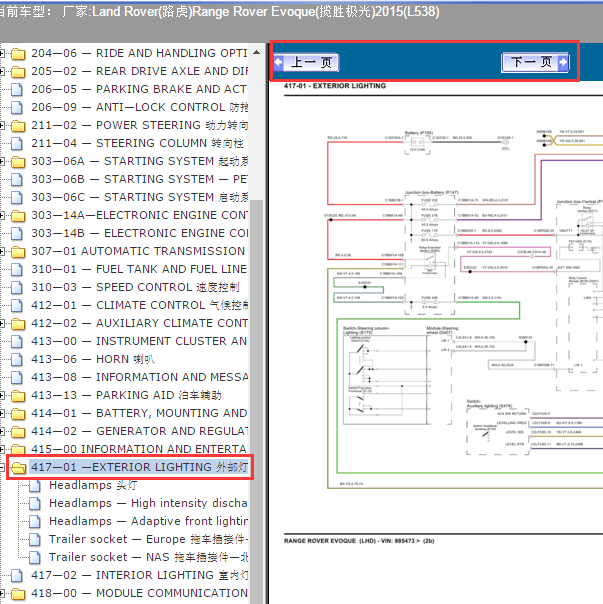Viewport: 603px width, 604px height.
Task: Open 412-01 Climate Control entry
Action: coord(139,305)
